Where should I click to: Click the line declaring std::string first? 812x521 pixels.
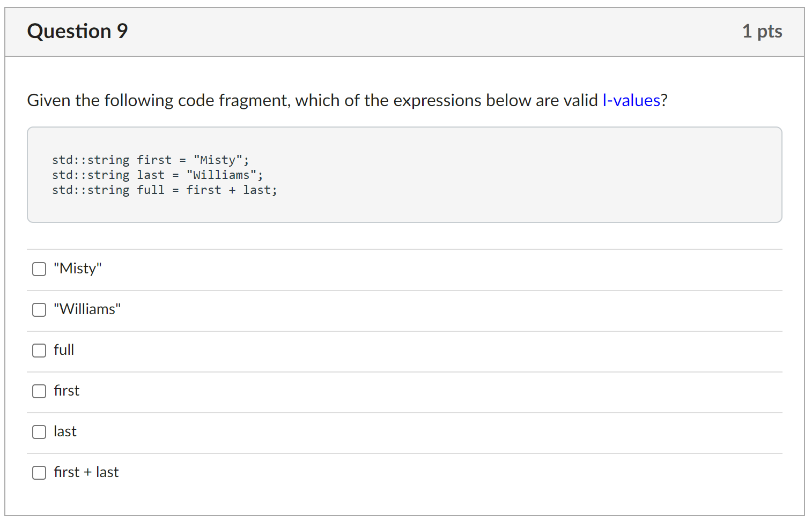pyautogui.click(x=150, y=159)
